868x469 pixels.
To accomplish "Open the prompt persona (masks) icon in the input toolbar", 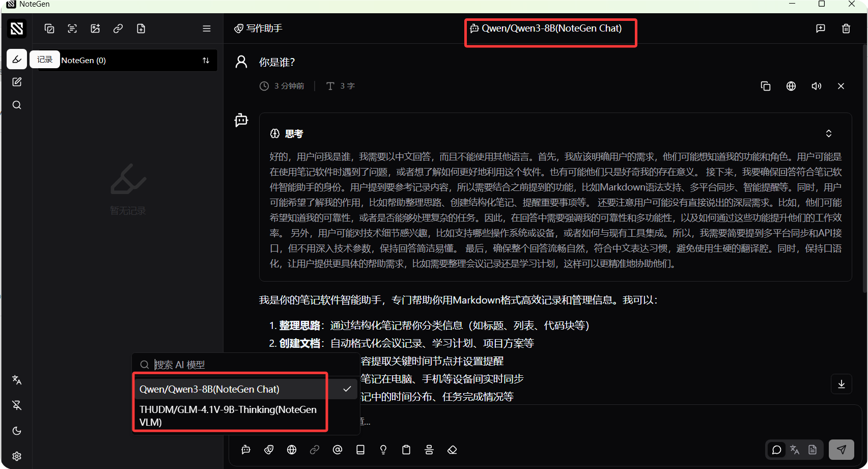I will (269, 450).
